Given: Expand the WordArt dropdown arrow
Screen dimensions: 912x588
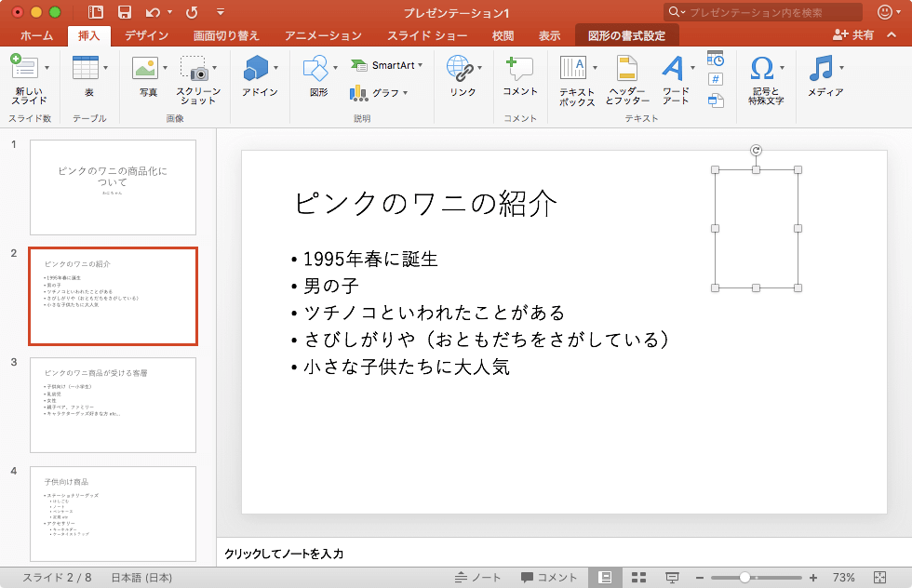Looking at the screenshot, I should 692,68.
